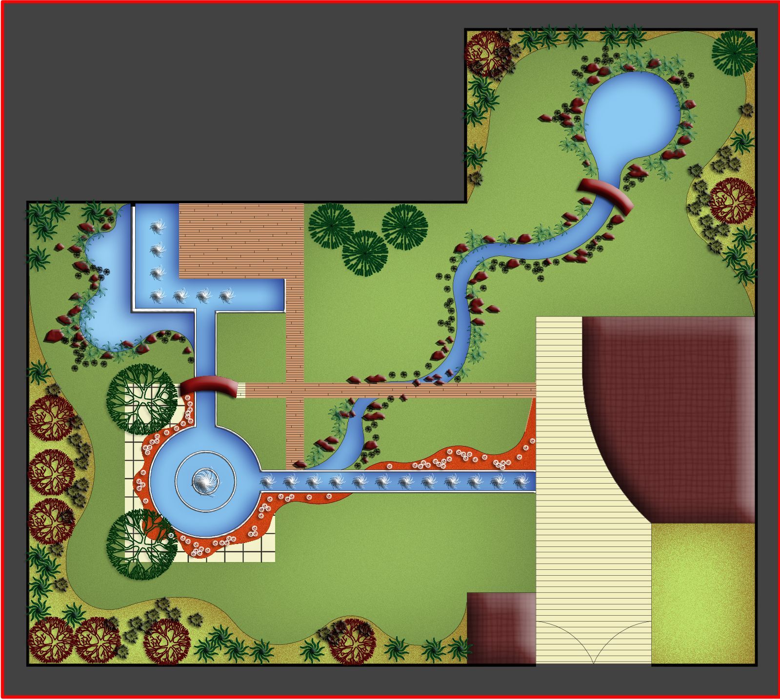Select the lower green outlined tree on patio

click(141, 544)
